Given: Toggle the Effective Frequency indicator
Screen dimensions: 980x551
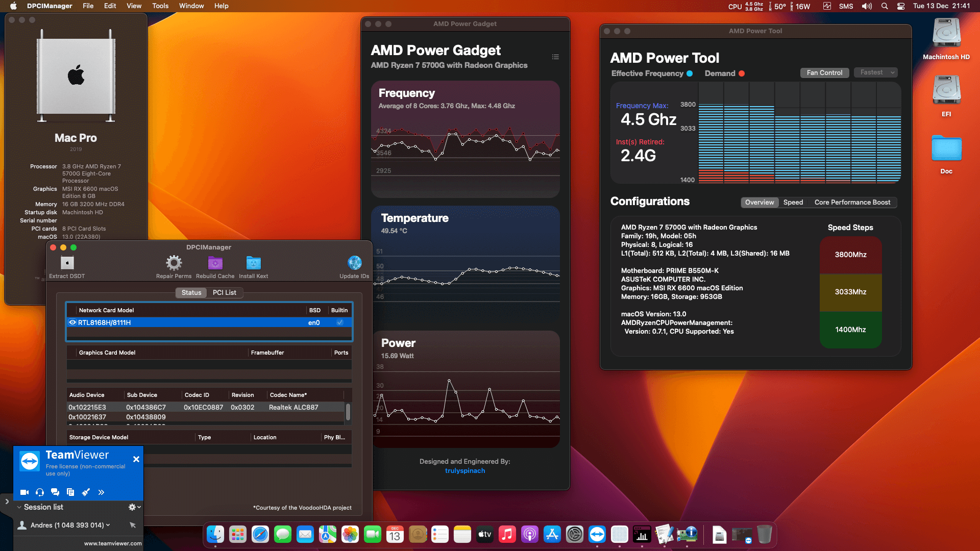Looking at the screenshot, I should tap(690, 73).
